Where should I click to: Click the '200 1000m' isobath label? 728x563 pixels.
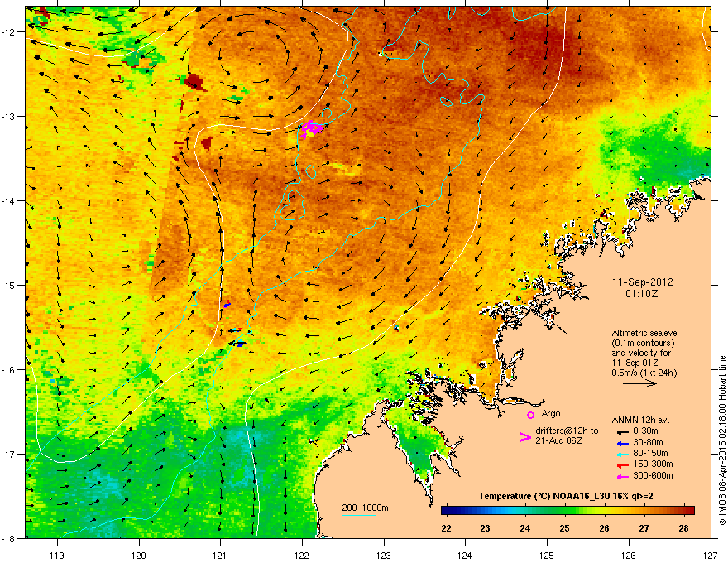click(365, 508)
